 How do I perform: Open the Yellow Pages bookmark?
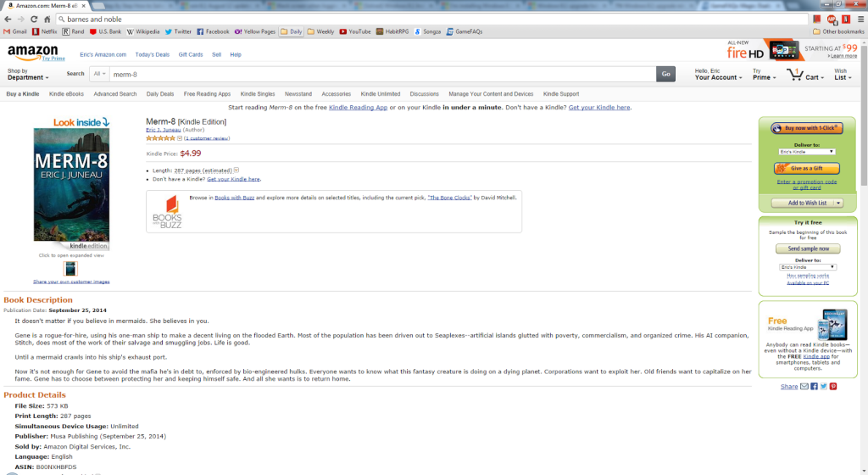(x=254, y=31)
